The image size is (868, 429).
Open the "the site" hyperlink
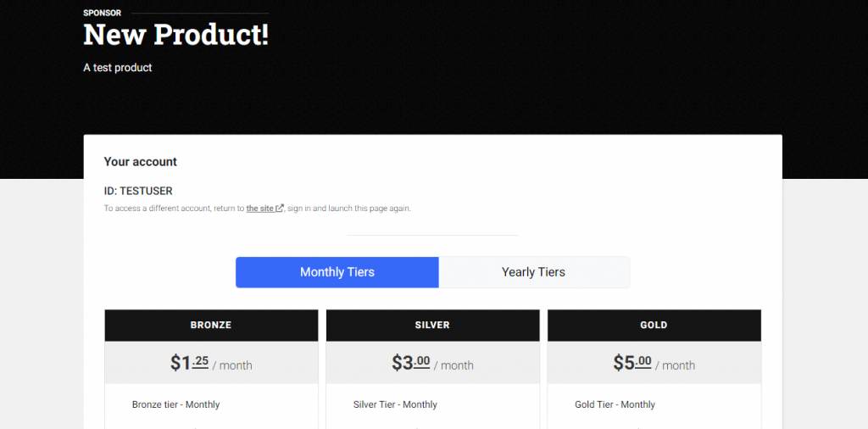260,209
